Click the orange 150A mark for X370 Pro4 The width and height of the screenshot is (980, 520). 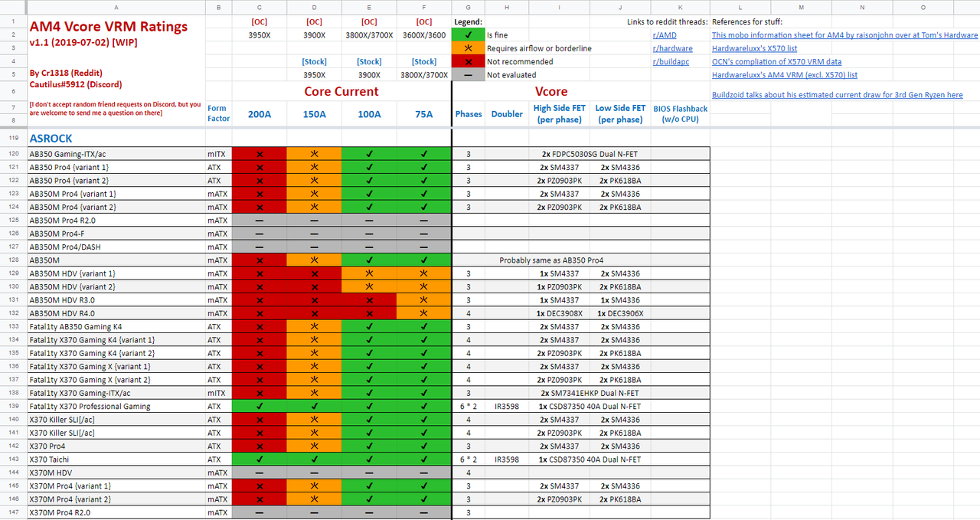[x=314, y=446]
